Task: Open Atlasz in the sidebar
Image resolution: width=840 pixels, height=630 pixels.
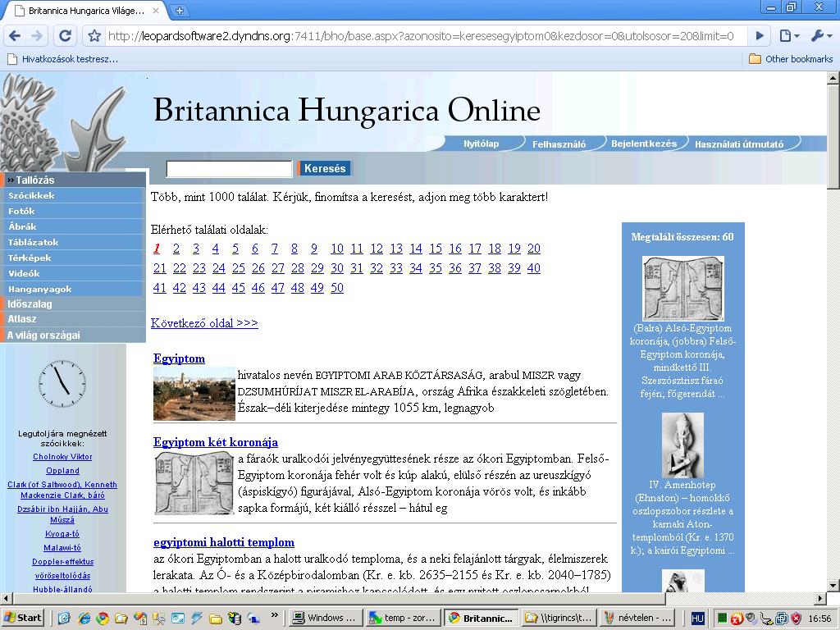Action: pyautogui.click(x=73, y=319)
